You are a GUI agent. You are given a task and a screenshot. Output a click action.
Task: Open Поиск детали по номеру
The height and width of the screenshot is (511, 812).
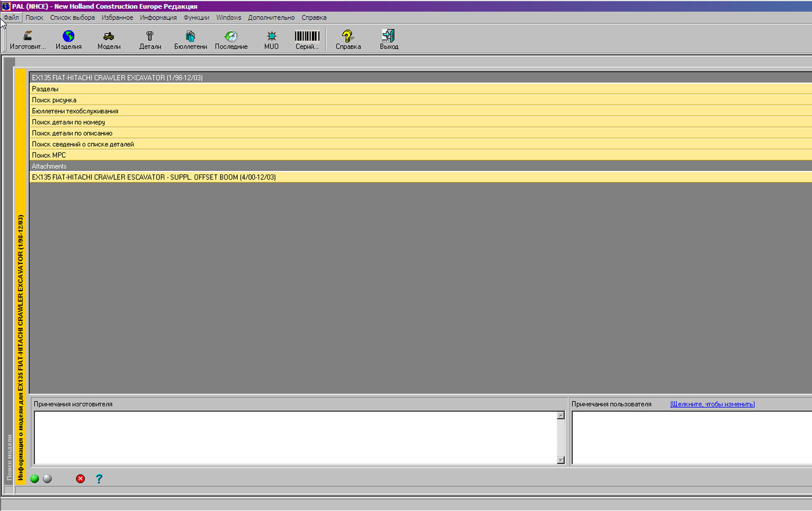(68, 122)
